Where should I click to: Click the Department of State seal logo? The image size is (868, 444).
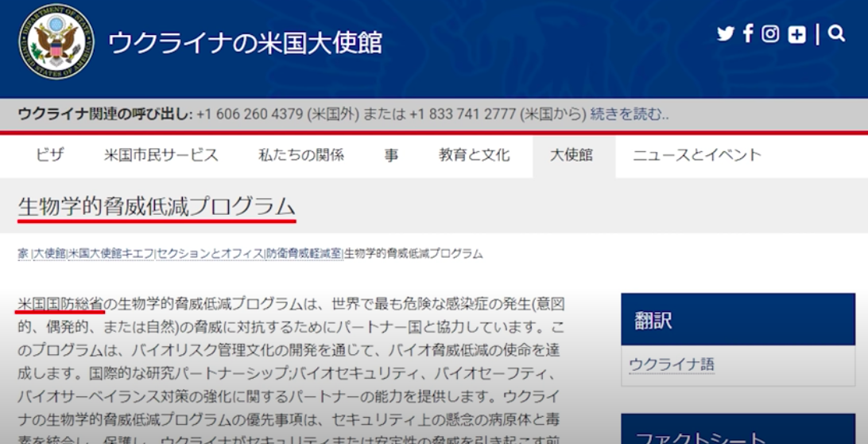[x=56, y=42]
